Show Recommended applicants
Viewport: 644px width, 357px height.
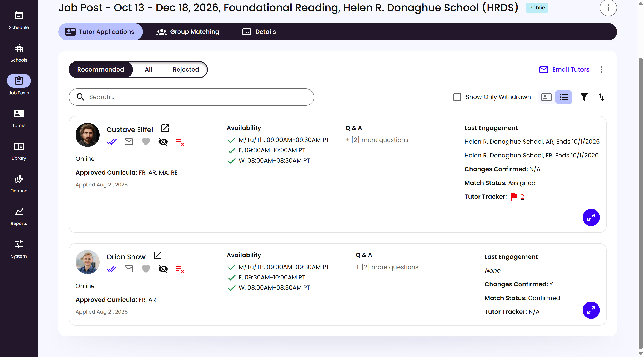coord(100,70)
